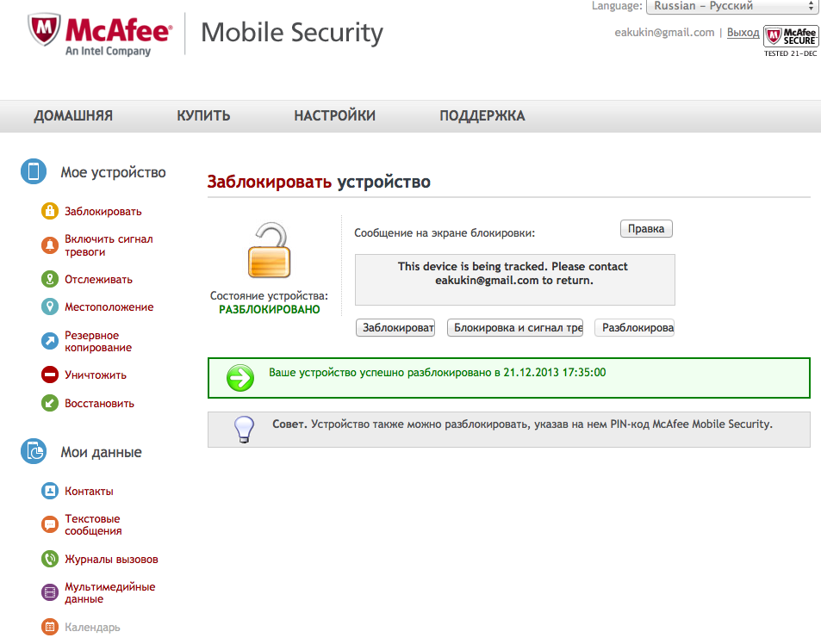Click the orange text messages icon
Image resolution: width=821 pixels, height=644 pixels.
click(x=50, y=524)
